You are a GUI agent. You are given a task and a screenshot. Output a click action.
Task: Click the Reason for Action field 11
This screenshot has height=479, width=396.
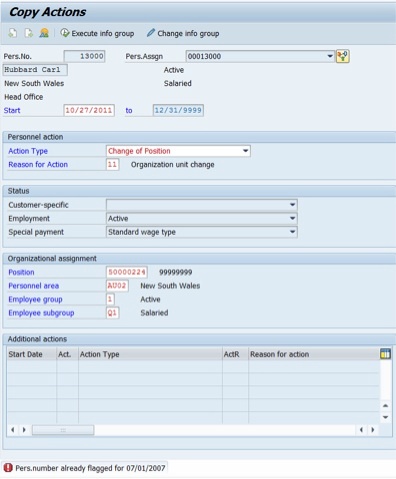(x=113, y=165)
